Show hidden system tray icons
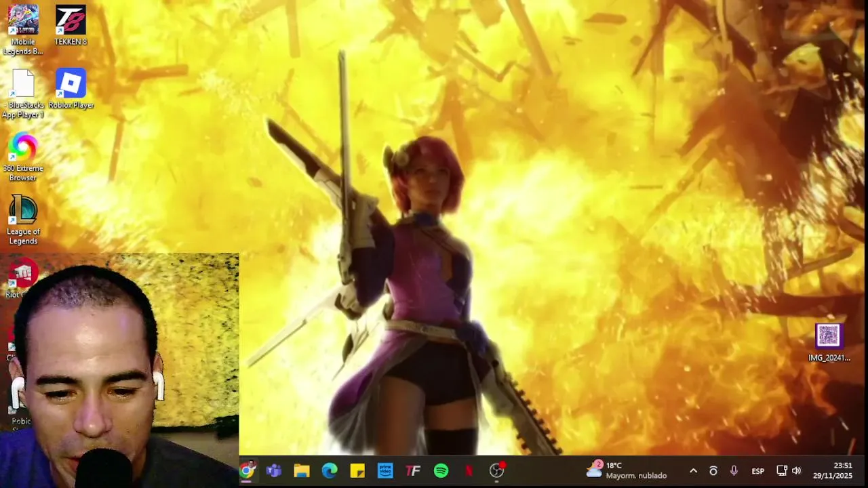 tap(693, 471)
